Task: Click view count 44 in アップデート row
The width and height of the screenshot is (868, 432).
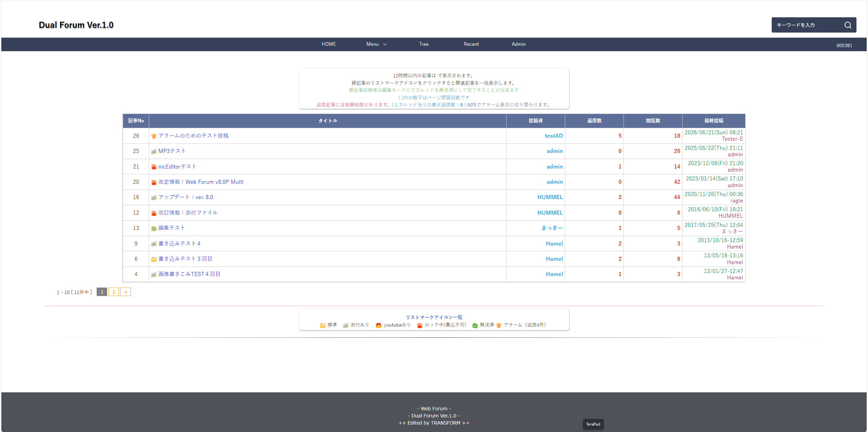Action: coord(677,197)
